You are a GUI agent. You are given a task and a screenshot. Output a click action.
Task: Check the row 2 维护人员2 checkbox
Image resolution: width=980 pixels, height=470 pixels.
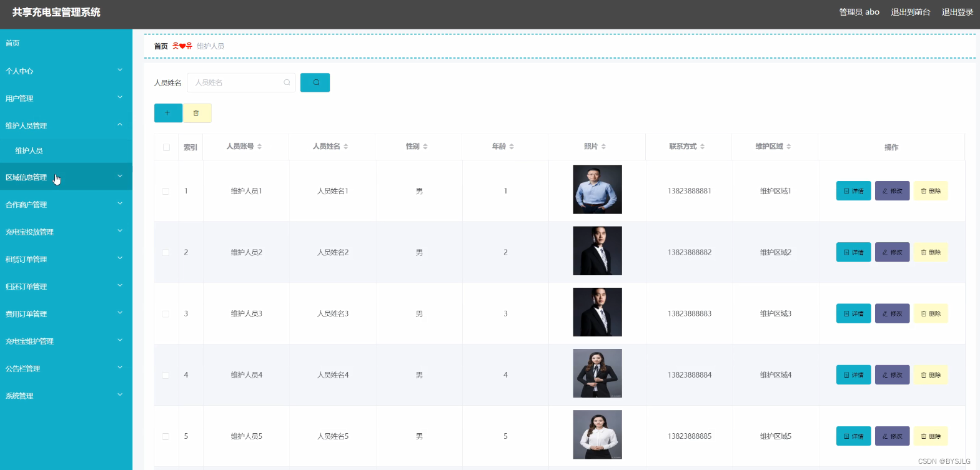point(166,252)
